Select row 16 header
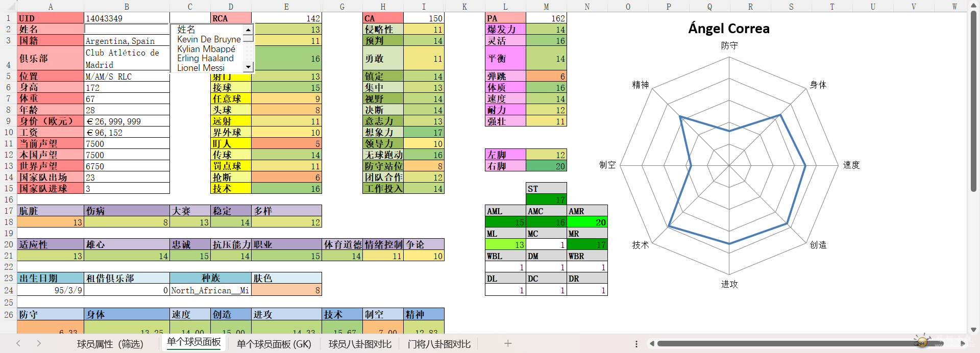The width and height of the screenshot is (980, 353). pos(8,199)
